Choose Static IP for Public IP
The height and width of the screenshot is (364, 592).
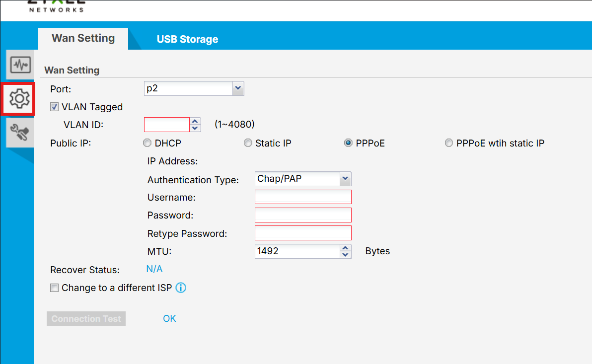coord(248,143)
